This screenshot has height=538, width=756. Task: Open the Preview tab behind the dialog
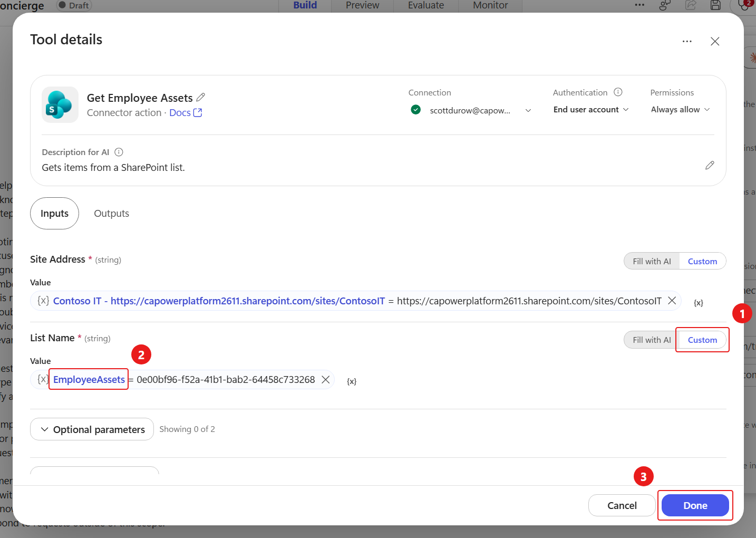(363, 5)
